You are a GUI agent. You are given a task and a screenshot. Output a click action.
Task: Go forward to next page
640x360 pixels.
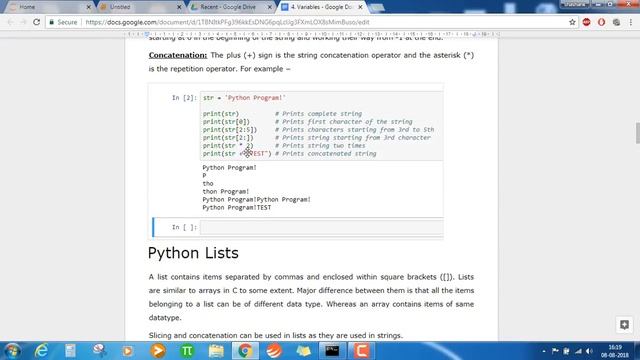point(23,22)
